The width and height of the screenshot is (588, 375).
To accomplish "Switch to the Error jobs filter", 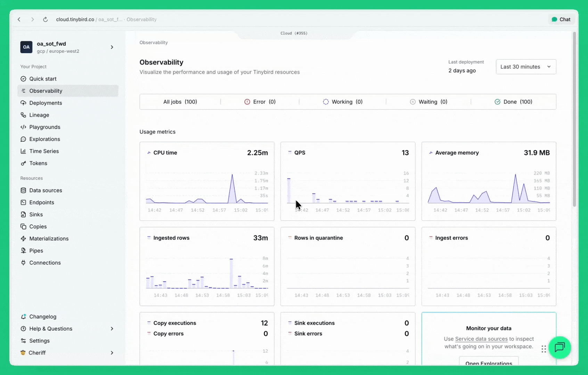I will click(260, 102).
